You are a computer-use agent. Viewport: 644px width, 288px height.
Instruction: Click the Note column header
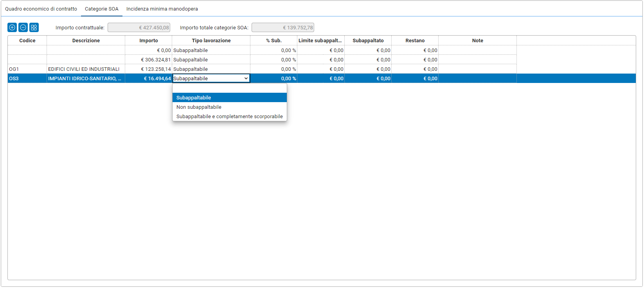click(x=477, y=41)
